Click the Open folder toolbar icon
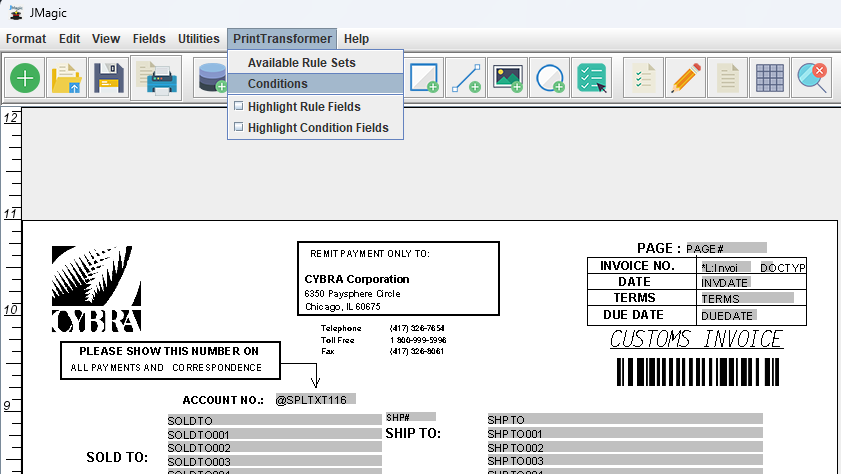Viewport: 841px width, 474px height. click(x=67, y=78)
